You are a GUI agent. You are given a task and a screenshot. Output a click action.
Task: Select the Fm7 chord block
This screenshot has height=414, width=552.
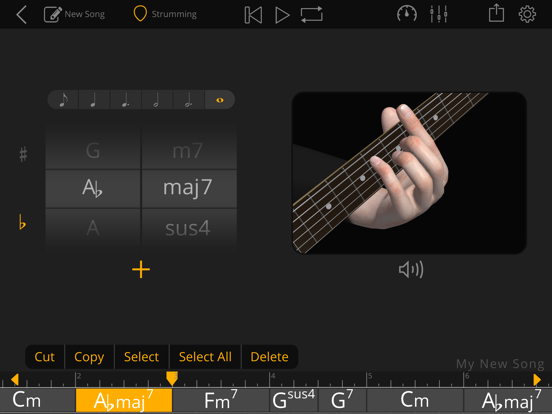[x=221, y=401]
